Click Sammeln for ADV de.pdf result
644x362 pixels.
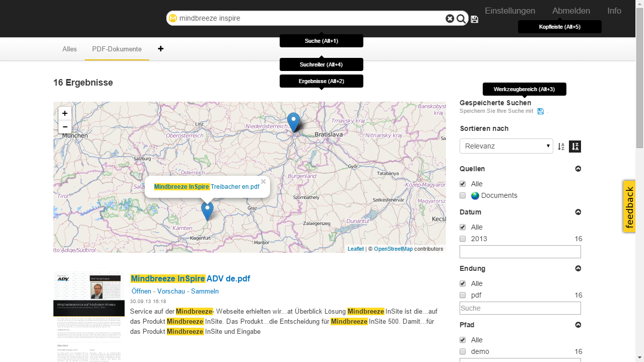[205, 292]
